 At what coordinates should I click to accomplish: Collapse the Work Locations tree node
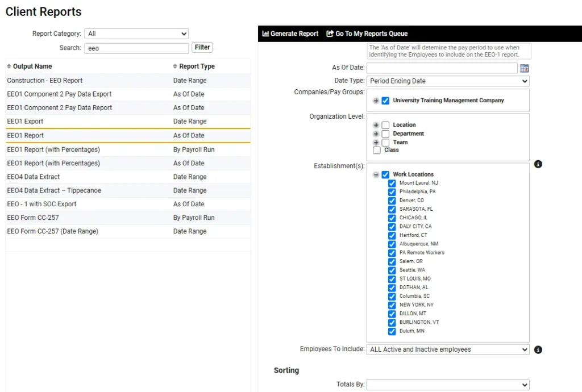click(x=376, y=174)
